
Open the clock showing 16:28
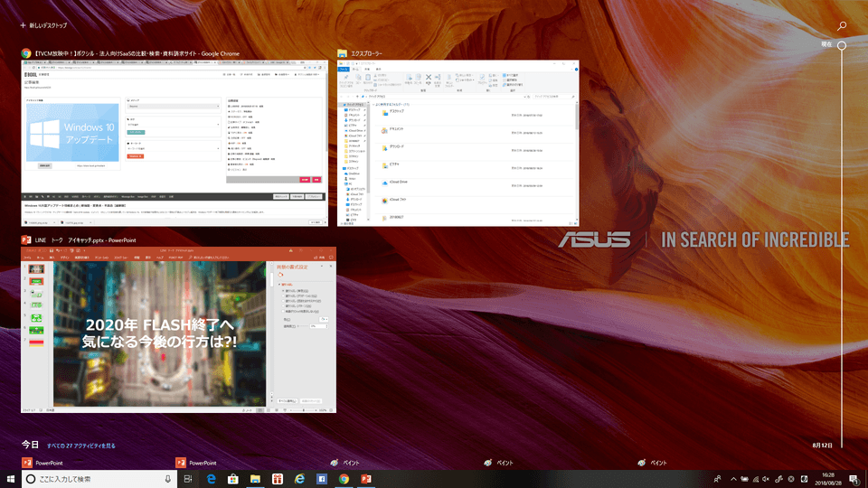click(x=828, y=479)
